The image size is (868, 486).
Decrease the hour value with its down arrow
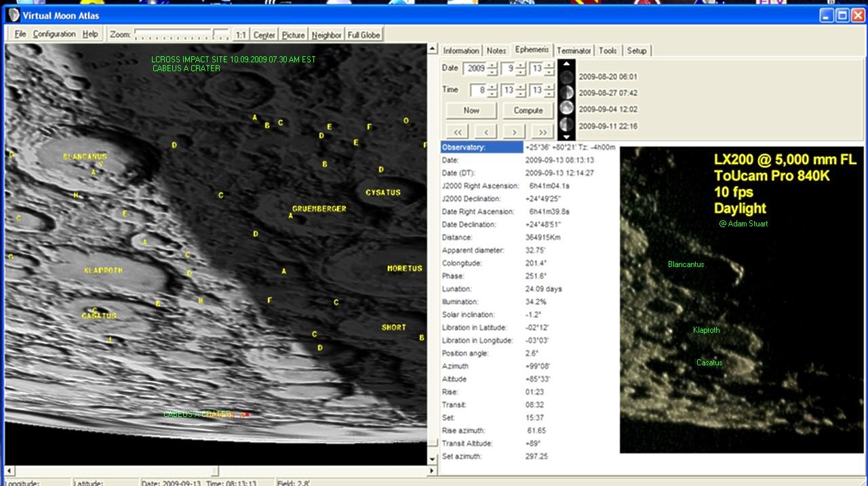click(492, 94)
